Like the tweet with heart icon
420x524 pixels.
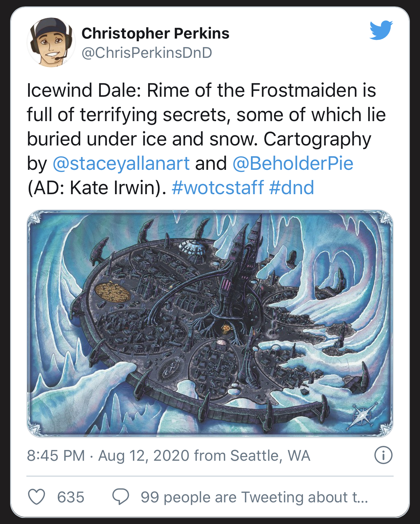click(x=36, y=497)
